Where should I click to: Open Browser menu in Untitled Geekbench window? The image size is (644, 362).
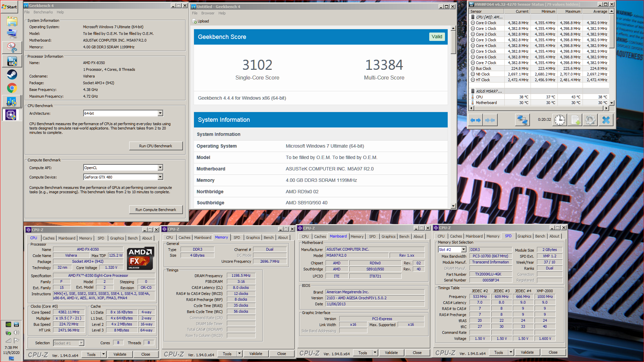pos(208,13)
